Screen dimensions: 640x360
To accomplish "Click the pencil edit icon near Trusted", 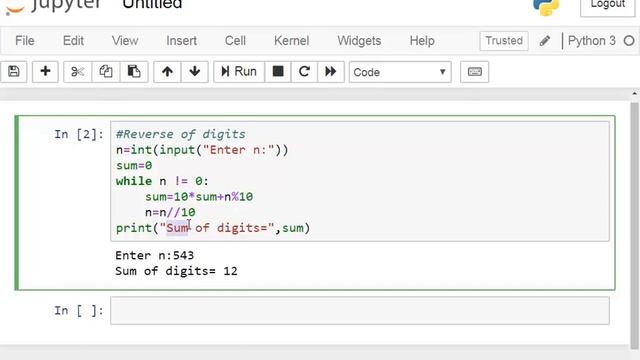I will (544, 41).
